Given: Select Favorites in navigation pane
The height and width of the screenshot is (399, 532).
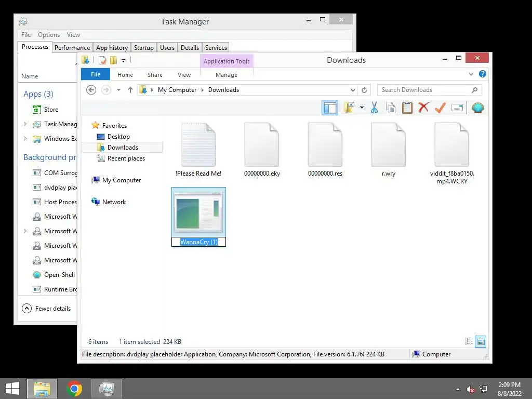Looking at the screenshot, I should 114,126.
